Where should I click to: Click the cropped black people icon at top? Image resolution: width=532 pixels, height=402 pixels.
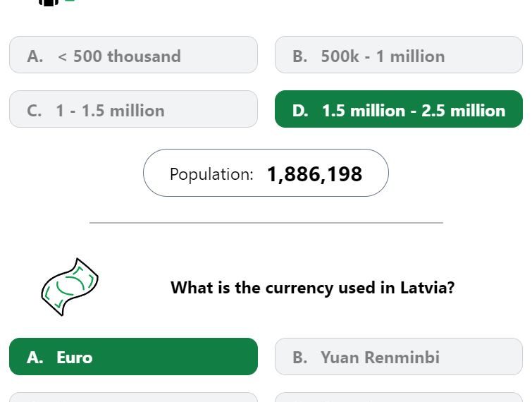49,2
